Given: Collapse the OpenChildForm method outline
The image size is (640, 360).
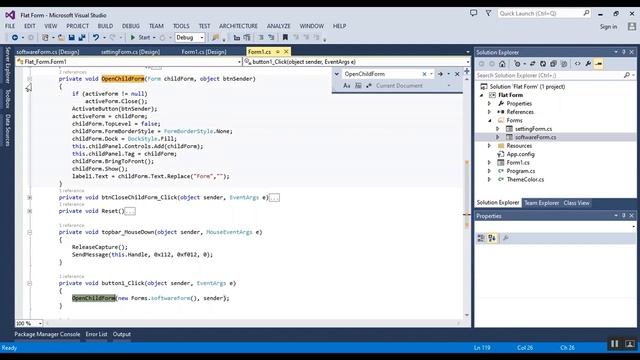Looking at the screenshot, I should click(x=29, y=79).
